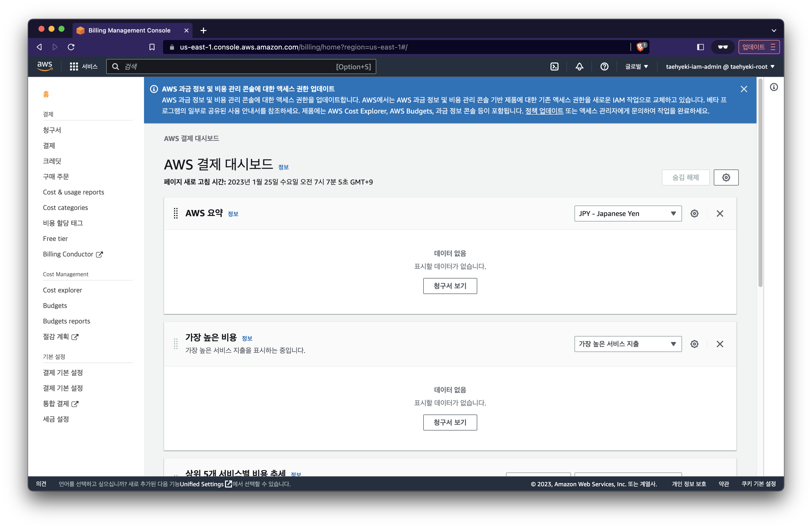
Task: Click 의견 in the footer
Action: (41, 484)
